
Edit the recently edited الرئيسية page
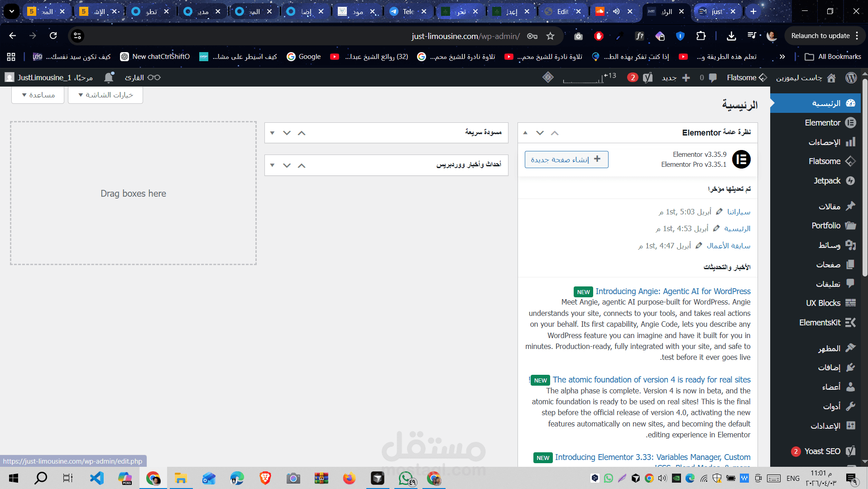737,228
